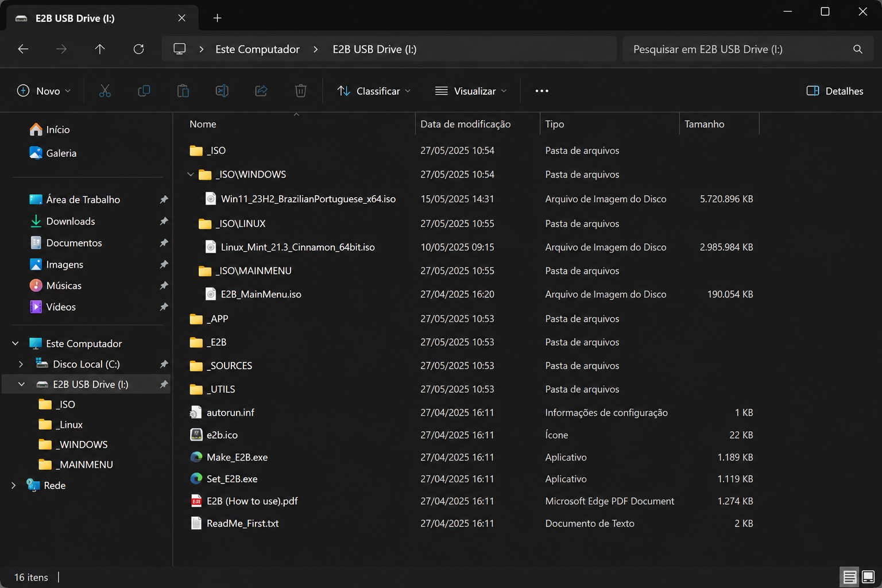Select the _ISO\LINUX folder row
Image resolution: width=882 pixels, height=588 pixels.
[x=471, y=223]
